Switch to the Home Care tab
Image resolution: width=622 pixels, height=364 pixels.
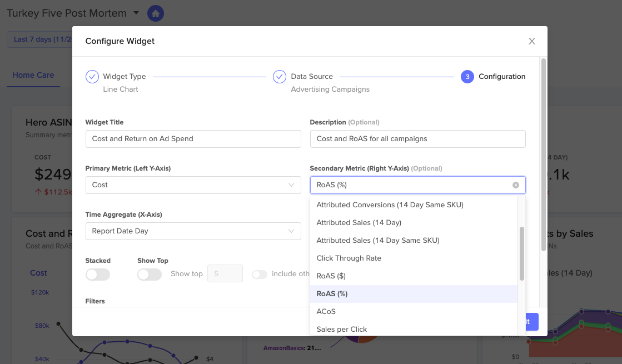tap(33, 74)
